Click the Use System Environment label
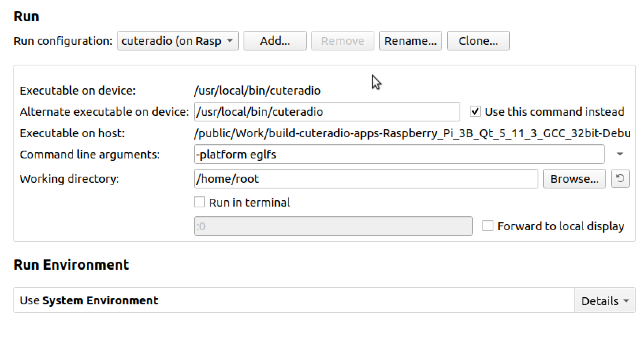 89,300
